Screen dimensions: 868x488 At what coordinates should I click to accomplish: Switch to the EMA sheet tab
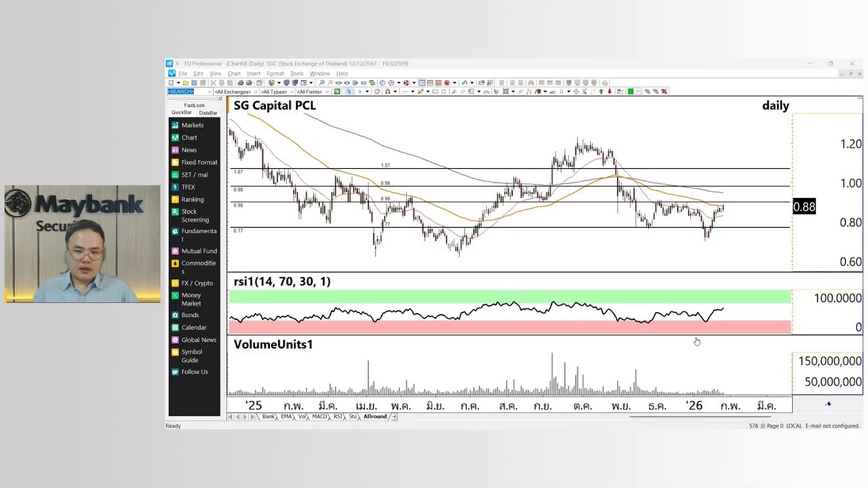tap(286, 417)
